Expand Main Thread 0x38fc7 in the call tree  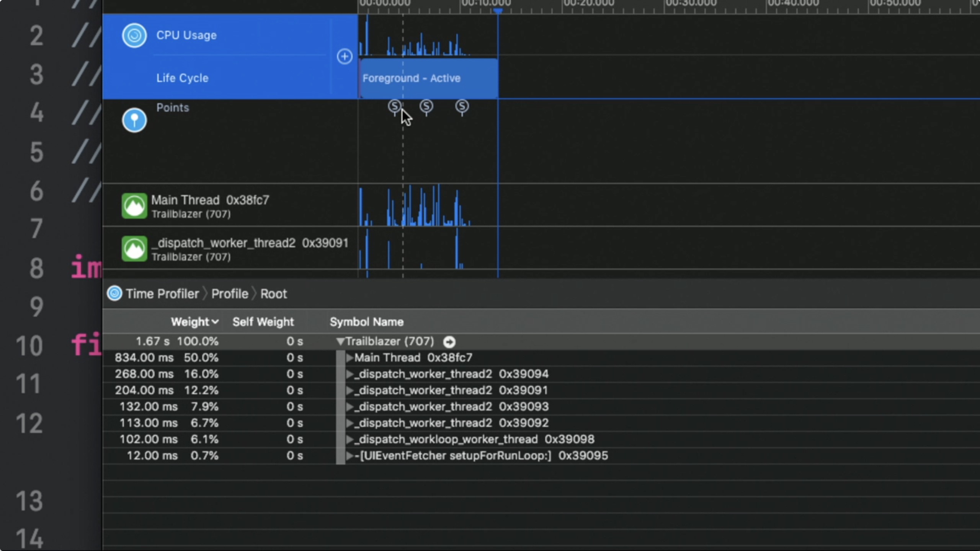point(349,358)
